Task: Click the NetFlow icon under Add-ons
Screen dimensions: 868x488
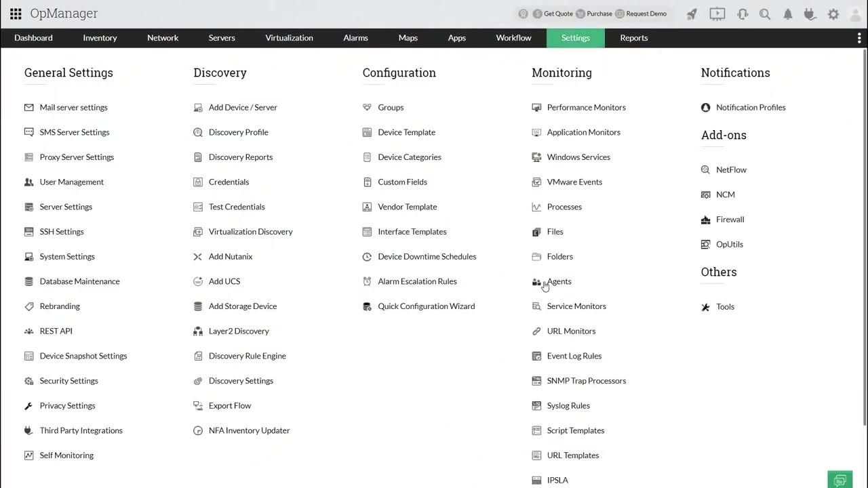Action: click(705, 169)
